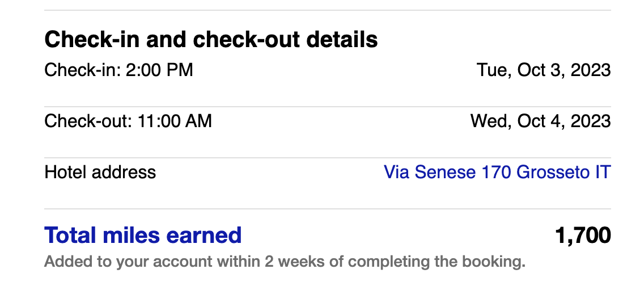Click the Hotel address label
Image resolution: width=644 pixels, height=294 pixels.
100,172
